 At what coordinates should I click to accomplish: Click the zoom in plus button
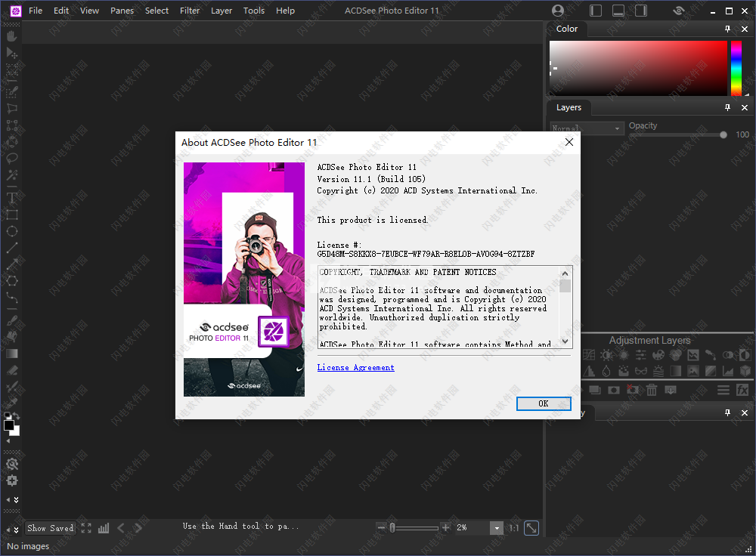446,527
